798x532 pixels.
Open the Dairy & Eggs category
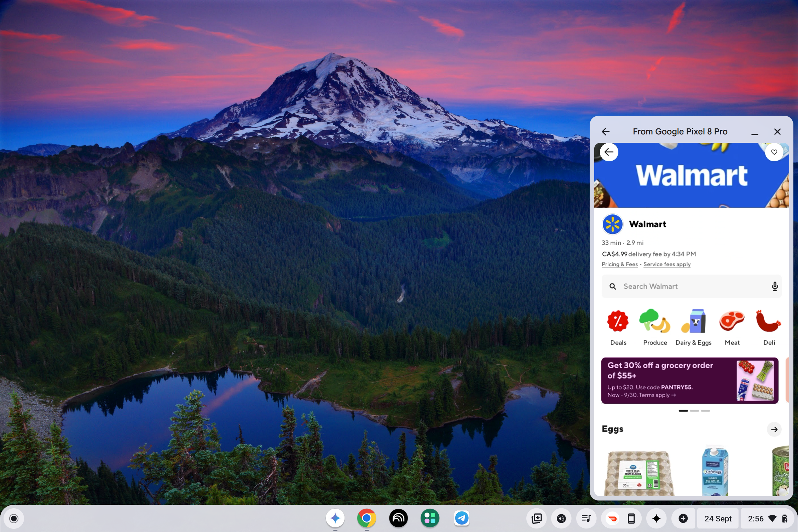[693, 327]
